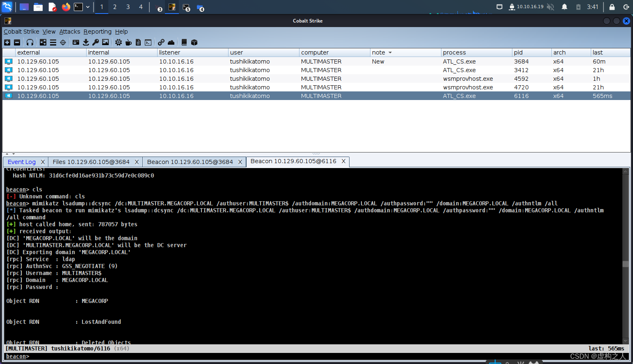633x364 pixels.
Task: Open keystrokes key icon
Action: click(96, 42)
